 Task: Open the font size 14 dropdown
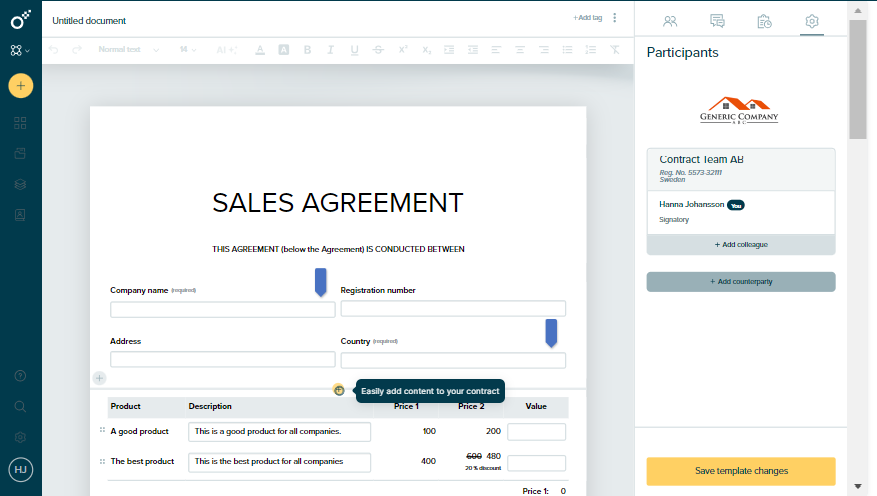tap(187, 49)
